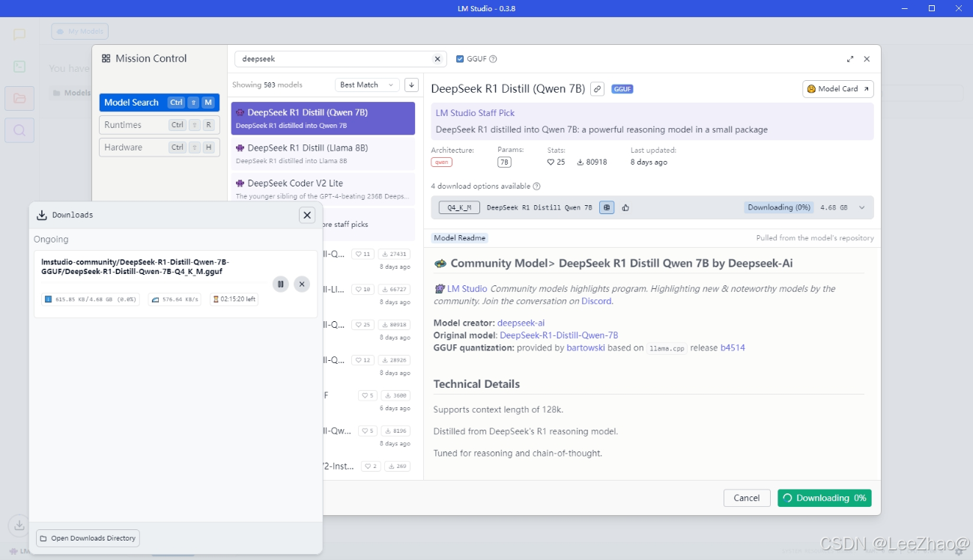This screenshot has width=973, height=560.
Task: Click the qwen architecture tag
Action: coord(441,162)
